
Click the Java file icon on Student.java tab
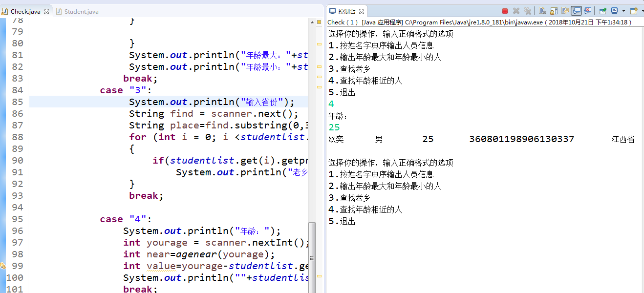point(59,11)
